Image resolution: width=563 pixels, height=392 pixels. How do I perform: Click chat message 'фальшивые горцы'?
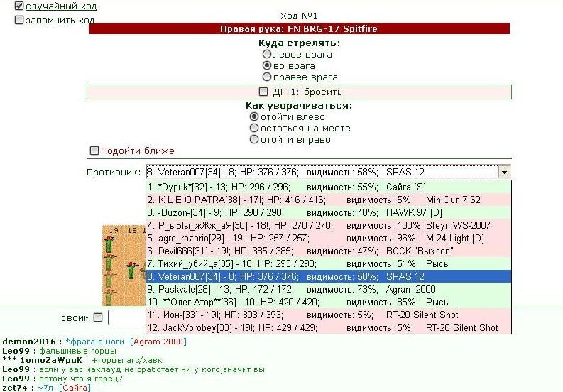77,351
